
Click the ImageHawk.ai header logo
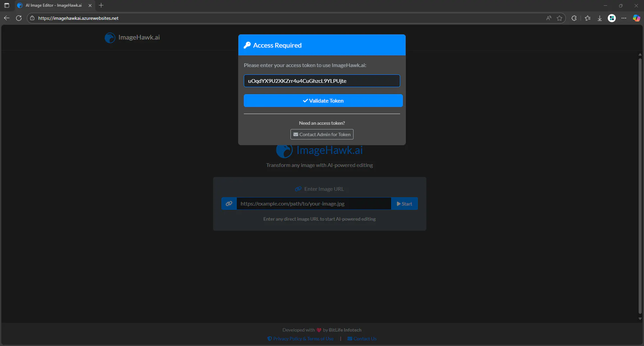[x=132, y=38]
